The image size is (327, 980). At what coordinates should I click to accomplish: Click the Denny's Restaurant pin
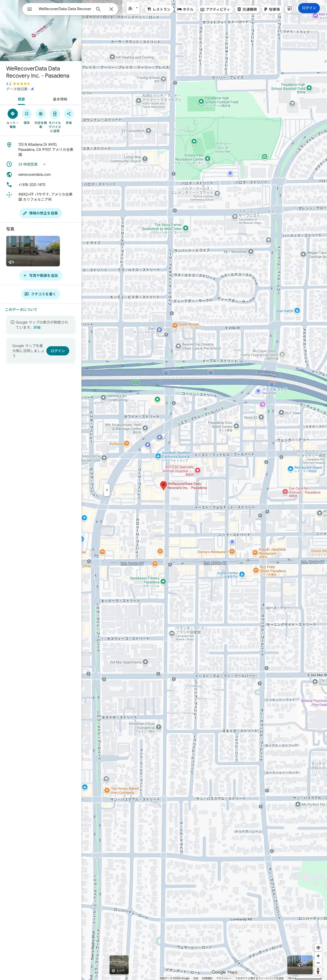click(232, 552)
